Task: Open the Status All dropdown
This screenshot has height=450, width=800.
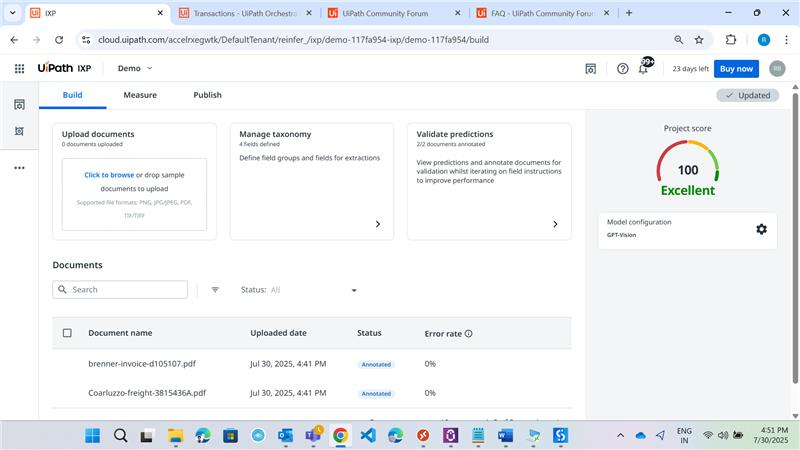Action: [299, 290]
